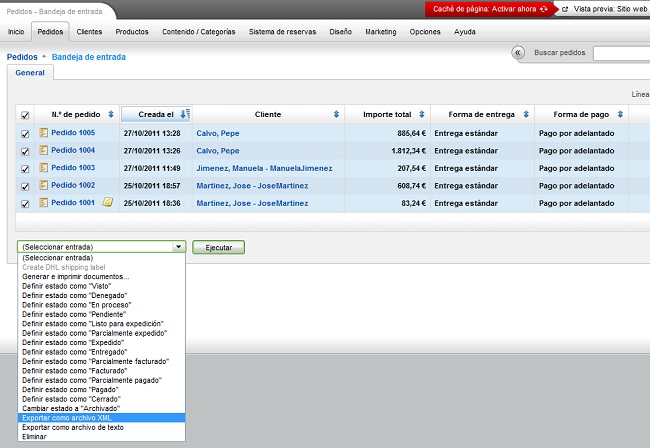This screenshot has width=650, height=448.
Task: Close the Seleccionar entrada dropdown arrow
Action: pyautogui.click(x=178, y=247)
